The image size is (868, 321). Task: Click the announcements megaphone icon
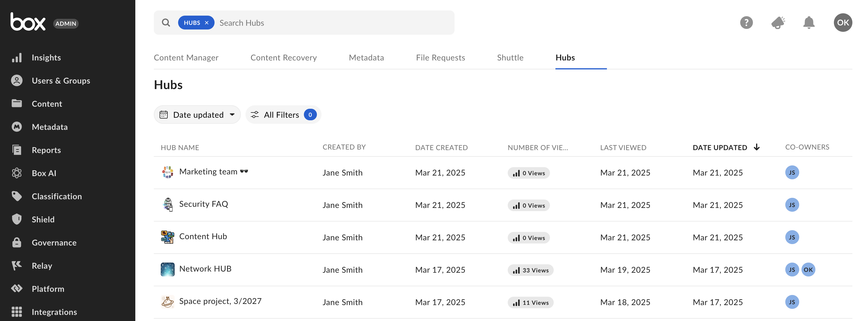pyautogui.click(x=778, y=23)
